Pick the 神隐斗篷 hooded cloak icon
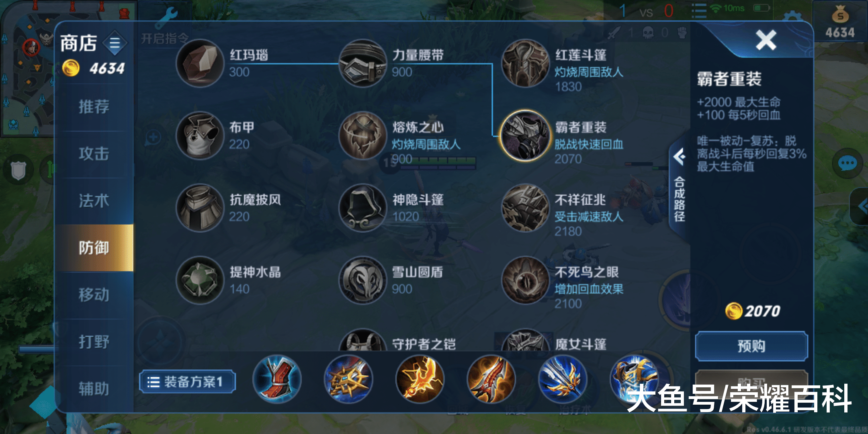The image size is (868, 434). coord(362,208)
